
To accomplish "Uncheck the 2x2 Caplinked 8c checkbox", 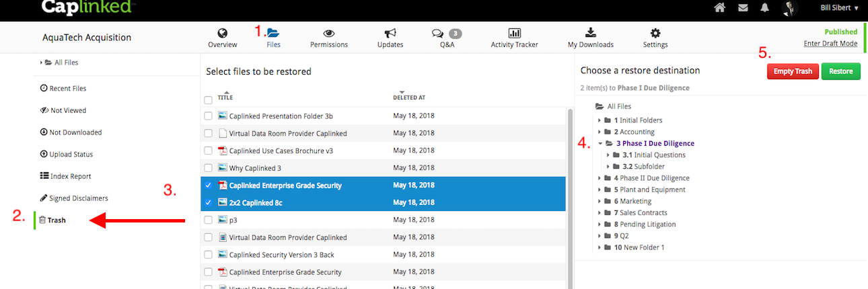I will (x=209, y=202).
